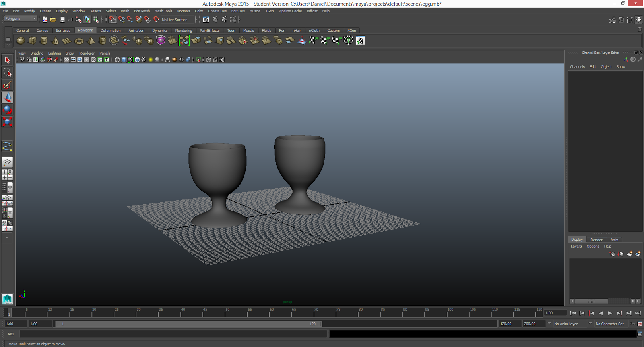Create a new empty display layer
644x347 pixels.
(x=630, y=254)
